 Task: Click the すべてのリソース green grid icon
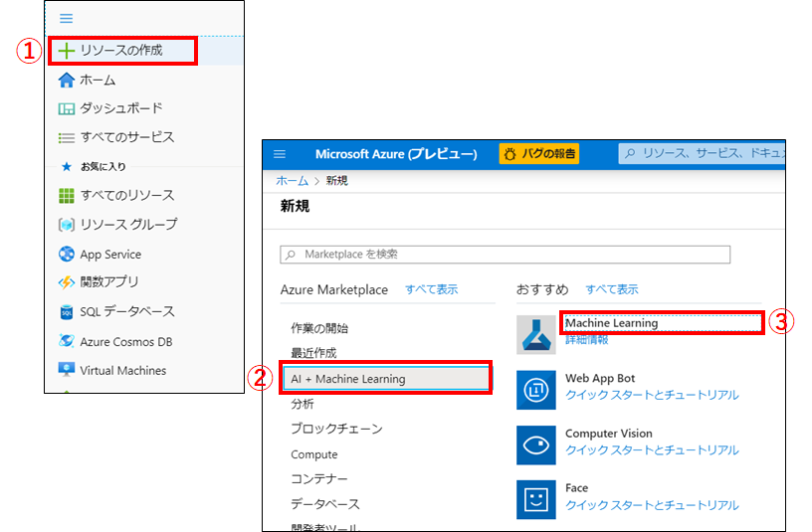67,196
